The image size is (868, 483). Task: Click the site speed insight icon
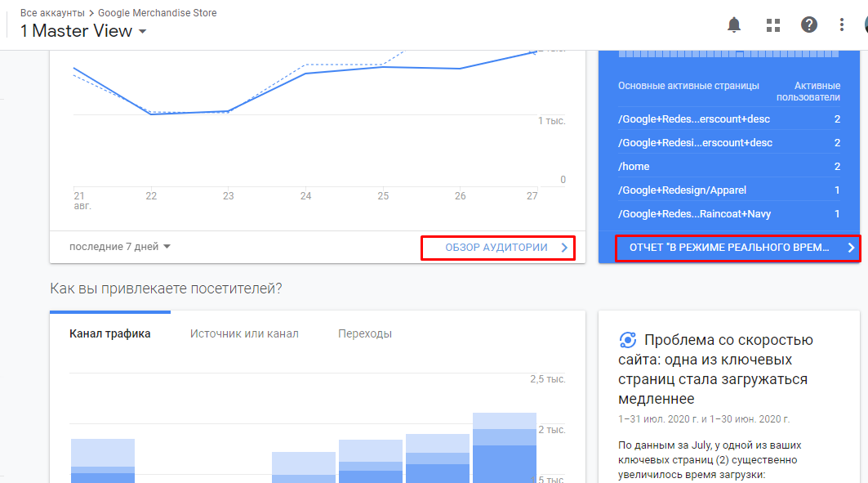[628, 339]
